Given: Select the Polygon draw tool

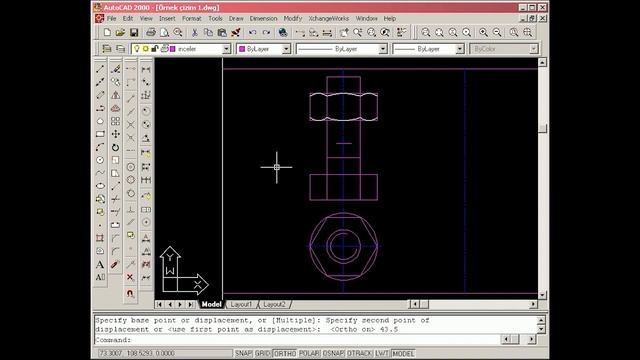Looking at the screenshot, I should [100, 121].
